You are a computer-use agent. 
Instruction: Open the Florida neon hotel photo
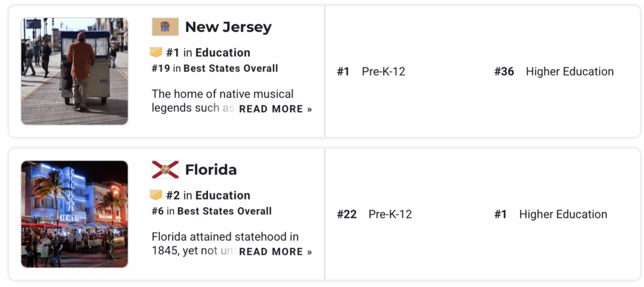(x=74, y=214)
